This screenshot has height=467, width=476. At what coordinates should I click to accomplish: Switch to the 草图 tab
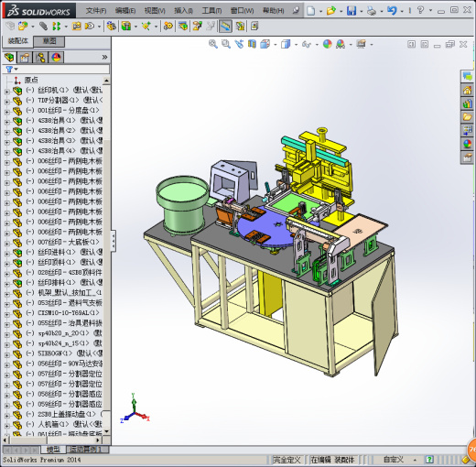click(x=49, y=41)
